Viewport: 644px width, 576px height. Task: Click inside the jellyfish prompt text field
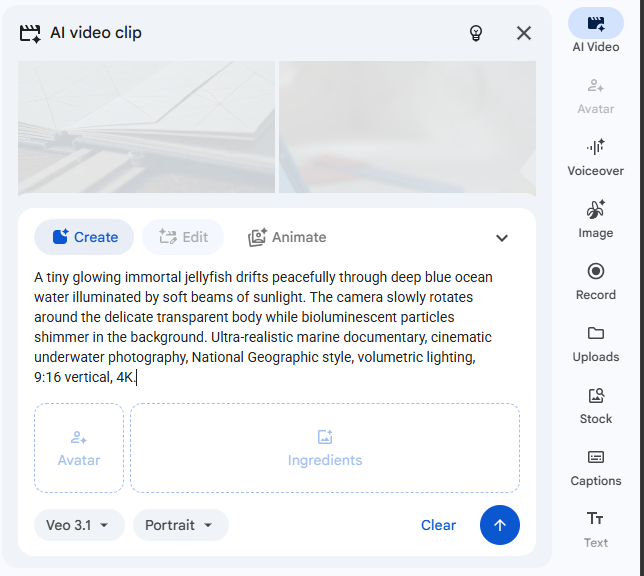(x=263, y=327)
